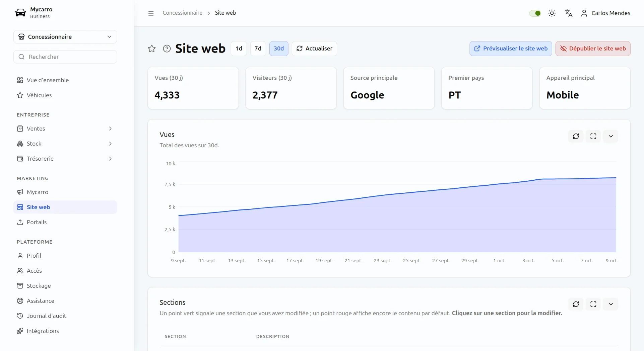Select the 30d time range
This screenshot has height=351, width=644.
pyautogui.click(x=279, y=49)
